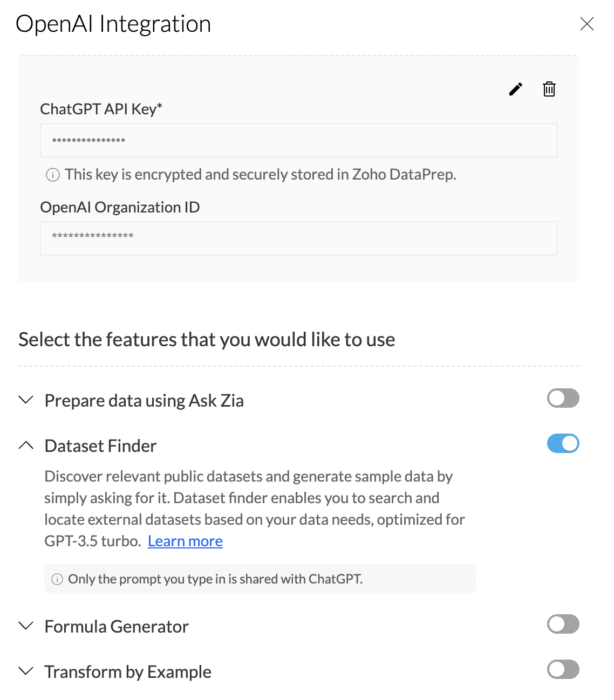614x700 pixels.
Task: Disable the Dataset Finder toggle
Action: coord(563,444)
